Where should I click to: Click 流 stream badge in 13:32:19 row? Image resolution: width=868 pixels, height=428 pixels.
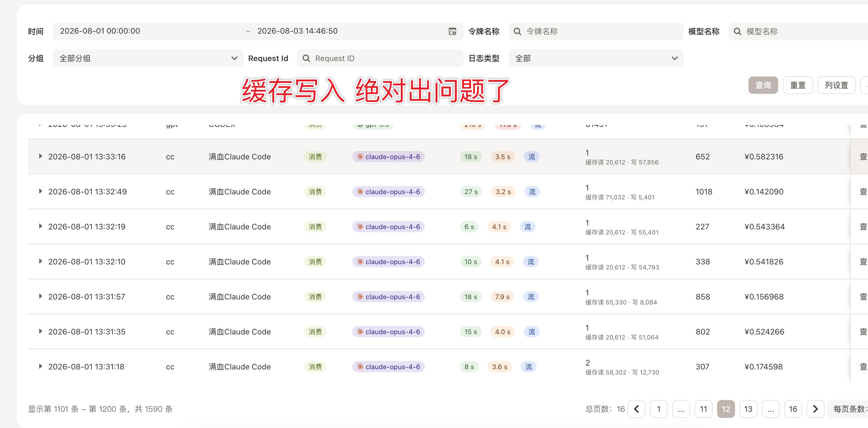pyautogui.click(x=528, y=227)
